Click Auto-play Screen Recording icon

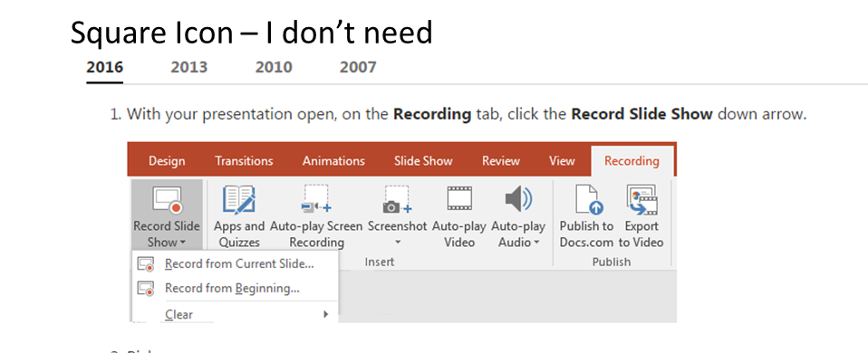(316, 199)
